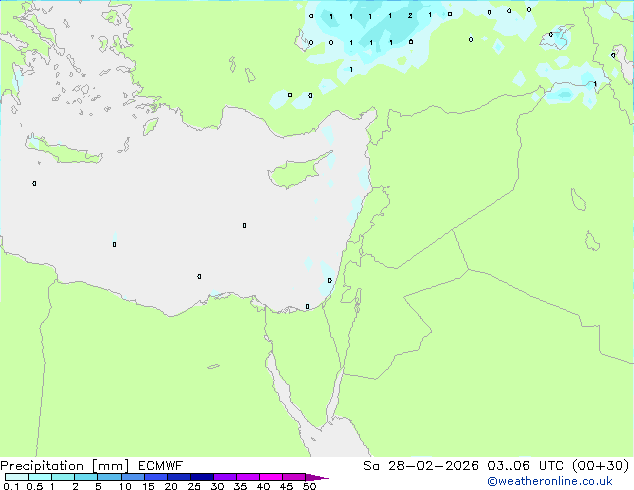Click the legend label 0.5
634x490 pixels.
[35, 486]
